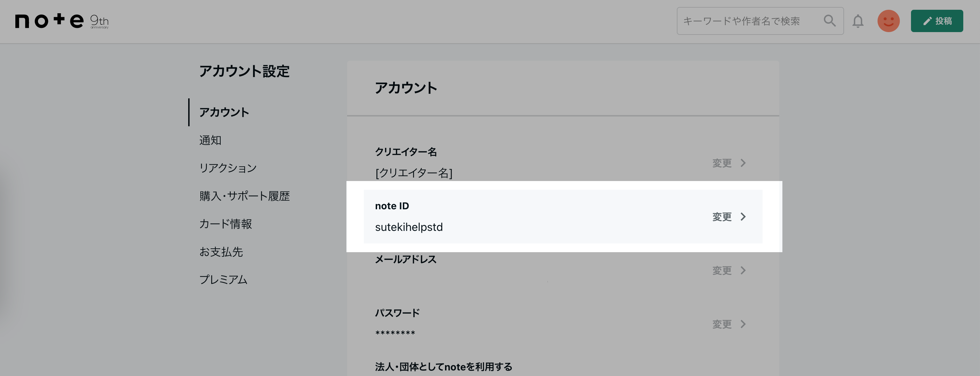Select カード情報 in the sidebar

227,224
